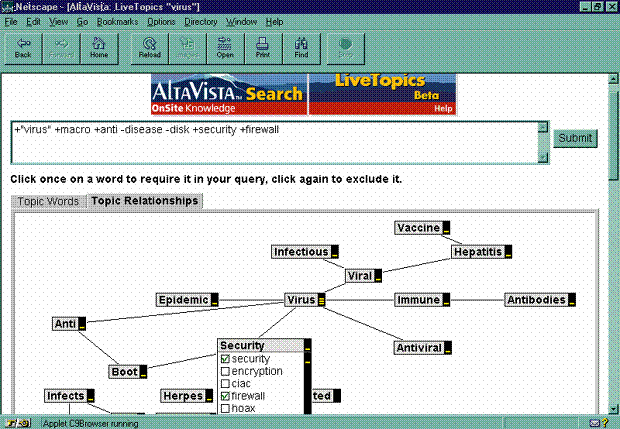This screenshot has width=620, height=429.
Task: Expand the Antibodies topic node
Action: click(x=572, y=300)
